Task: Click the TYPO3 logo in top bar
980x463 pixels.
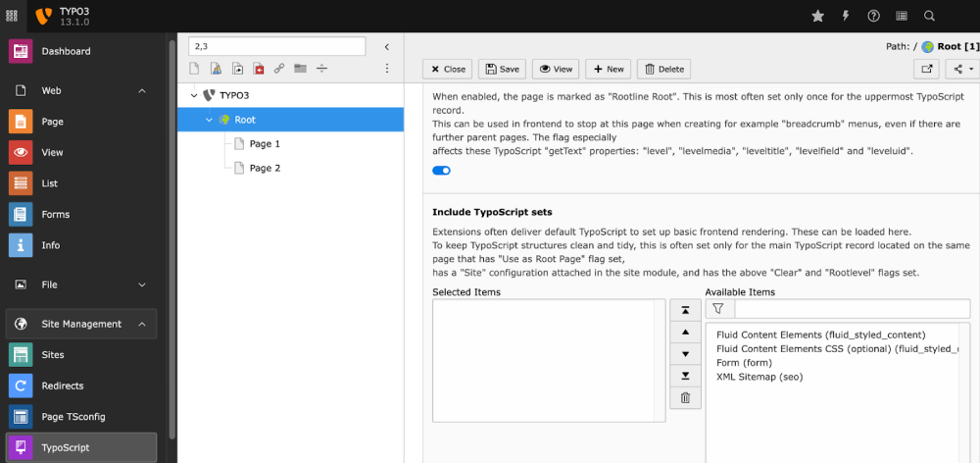Action: click(x=44, y=17)
